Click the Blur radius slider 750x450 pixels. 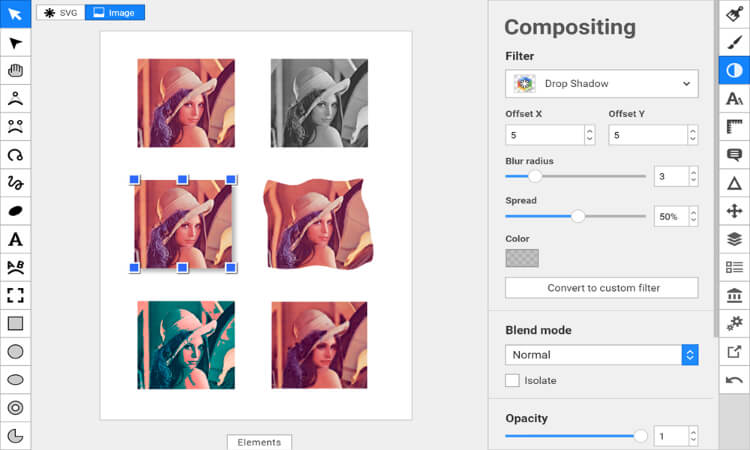click(x=575, y=176)
